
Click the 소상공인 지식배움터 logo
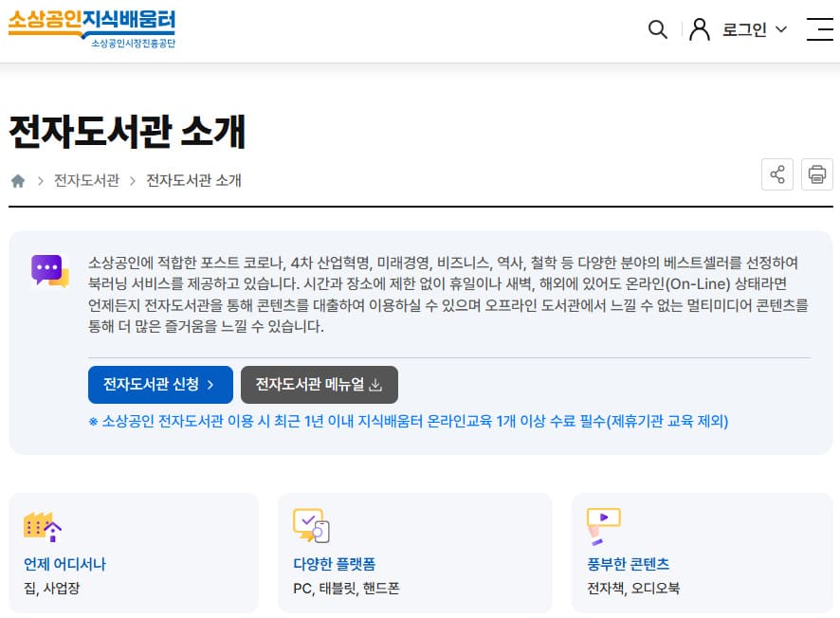pyautogui.click(x=90, y=28)
